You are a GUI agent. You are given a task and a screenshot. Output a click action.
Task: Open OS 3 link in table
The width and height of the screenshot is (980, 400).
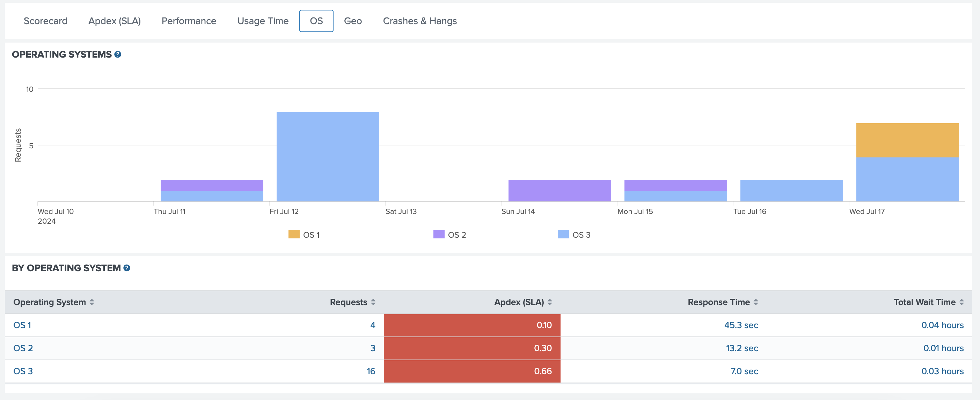(23, 371)
